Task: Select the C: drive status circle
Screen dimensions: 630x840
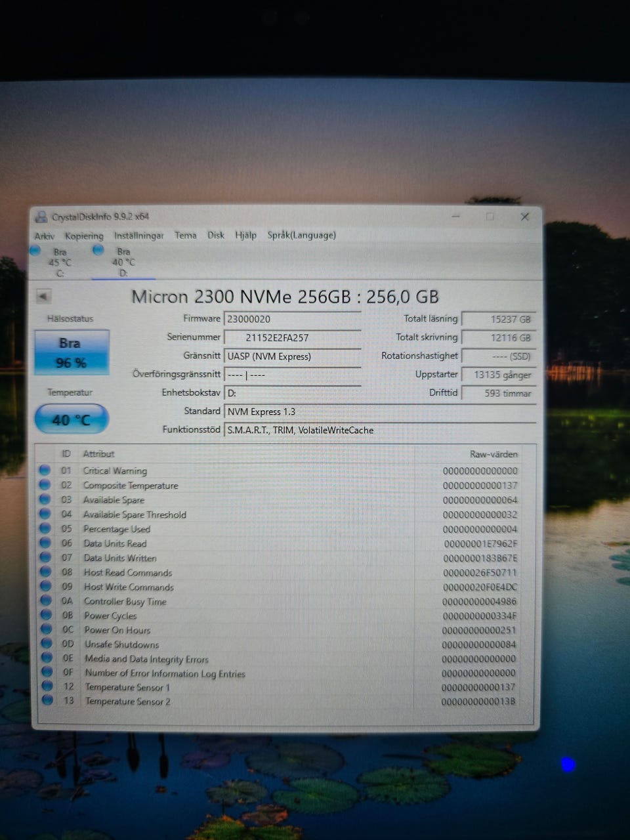Action: [x=35, y=250]
